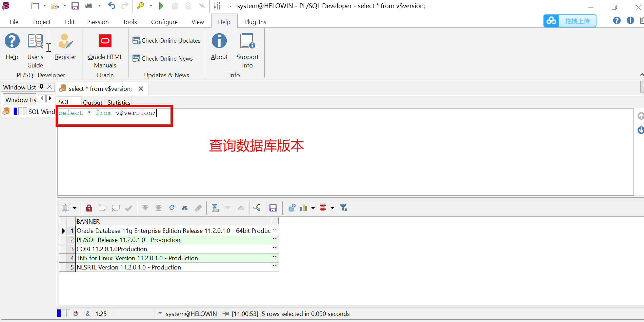Open the Plug-Ins ribbon tab
This screenshot has height=322, width=644.
click(255, 22)
